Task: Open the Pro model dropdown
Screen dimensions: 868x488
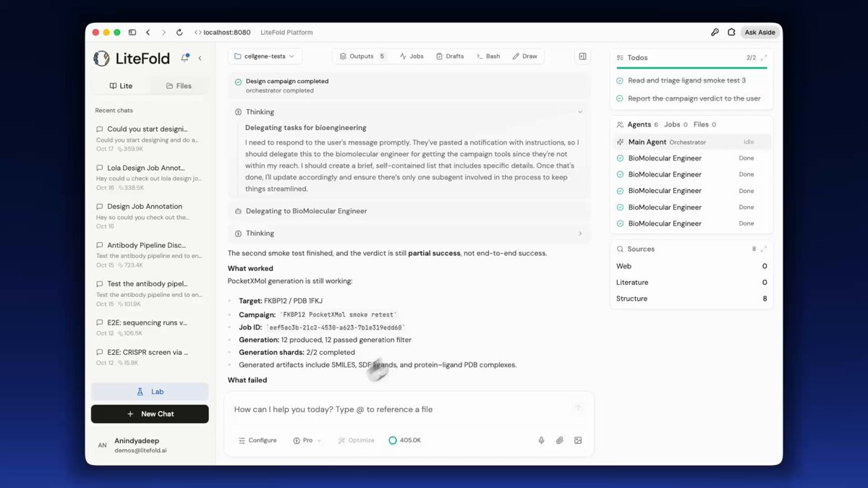Action: [x=307, y=440]
